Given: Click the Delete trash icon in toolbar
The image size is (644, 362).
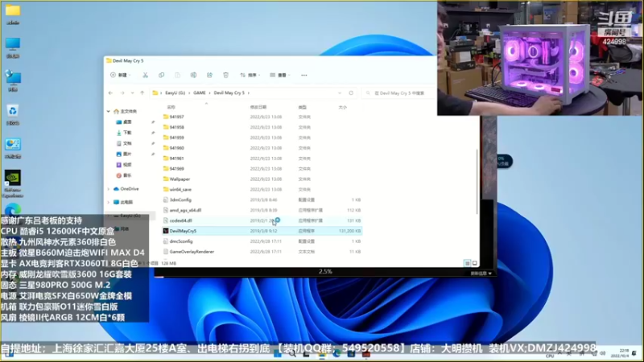Looking at the screenshot, I should [225, 75].
